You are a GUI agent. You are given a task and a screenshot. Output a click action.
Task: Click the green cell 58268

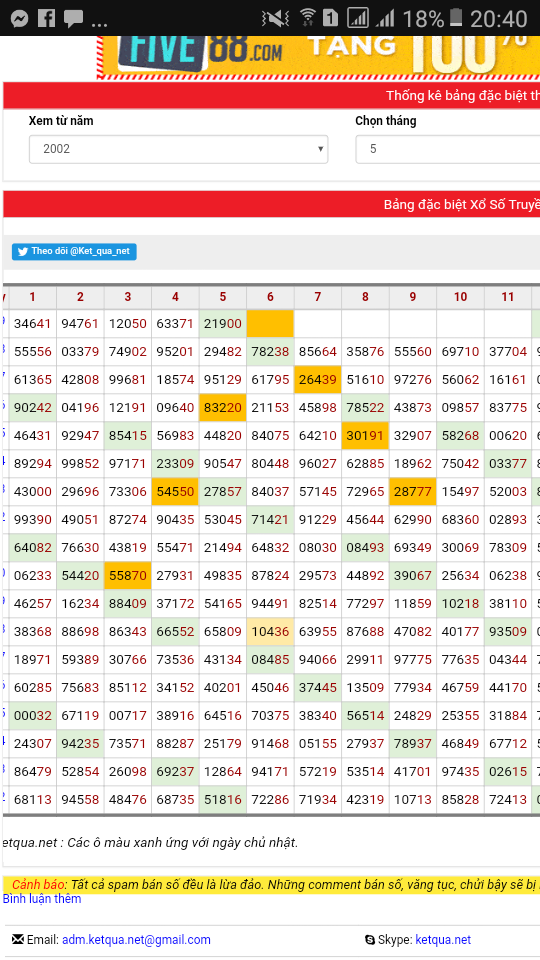(460, 435)
